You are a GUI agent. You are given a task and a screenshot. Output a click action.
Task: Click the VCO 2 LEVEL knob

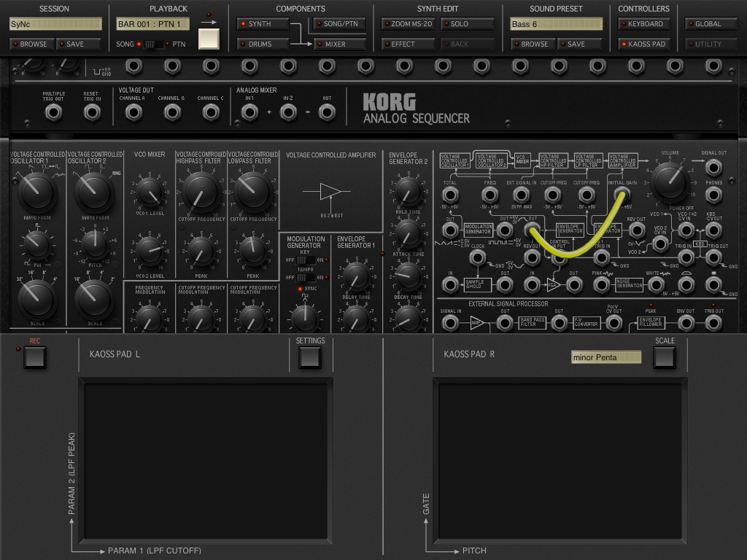click(x=150, y=252)
